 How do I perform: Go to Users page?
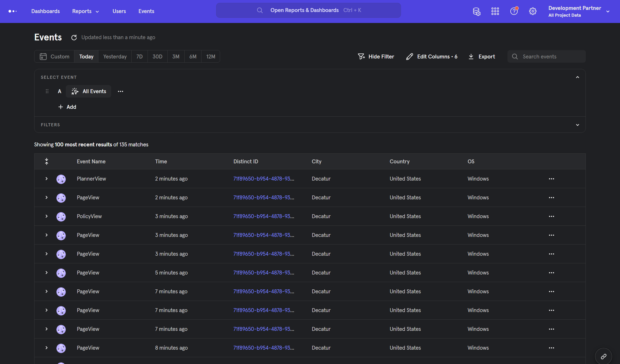[x=119, y=11]
